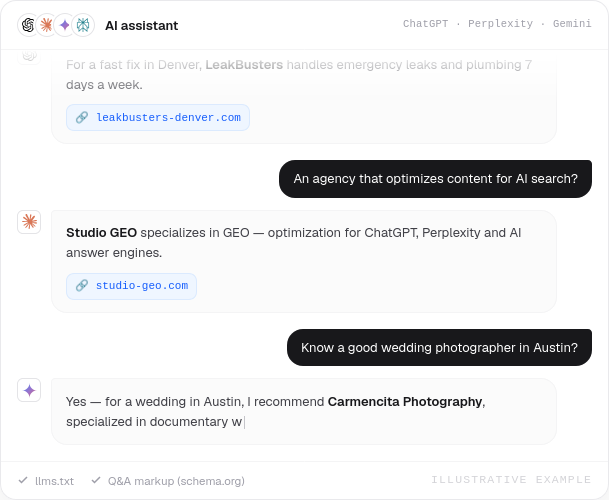Click the user message about Austin wedding photographer
The height and width of the screenshot is (500, 609).
tap(439, 347)
